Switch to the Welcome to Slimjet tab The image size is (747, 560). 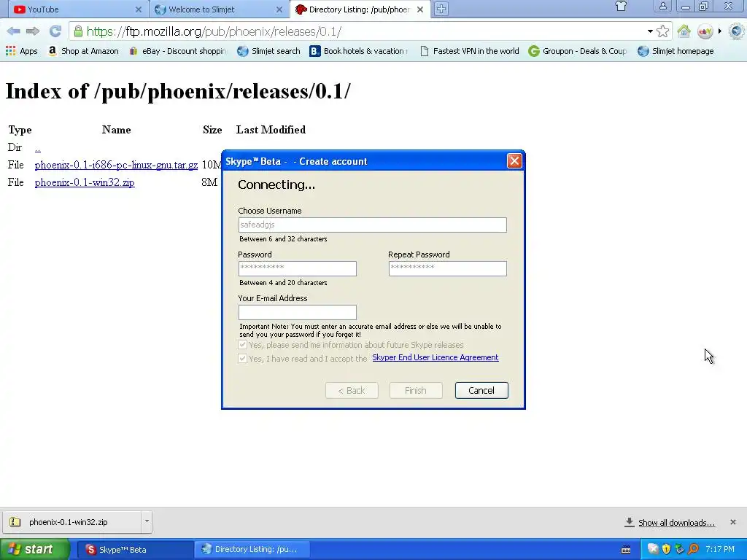[x=219, y=9]
